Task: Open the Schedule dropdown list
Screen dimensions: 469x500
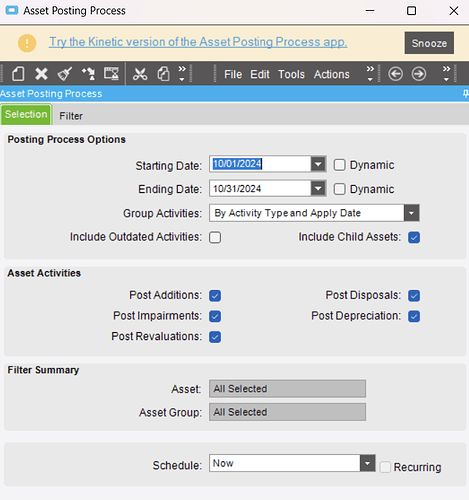Action: (367, 463)
